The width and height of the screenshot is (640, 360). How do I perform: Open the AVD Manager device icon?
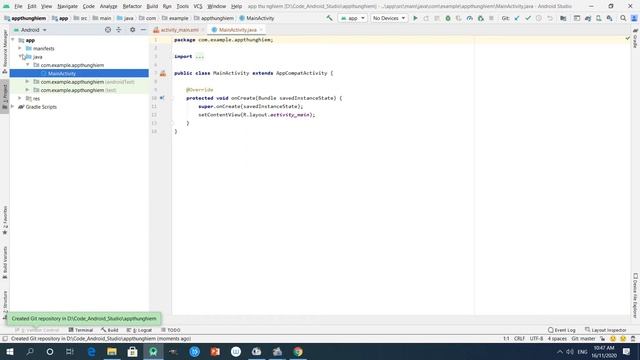(x=599, y=18)
